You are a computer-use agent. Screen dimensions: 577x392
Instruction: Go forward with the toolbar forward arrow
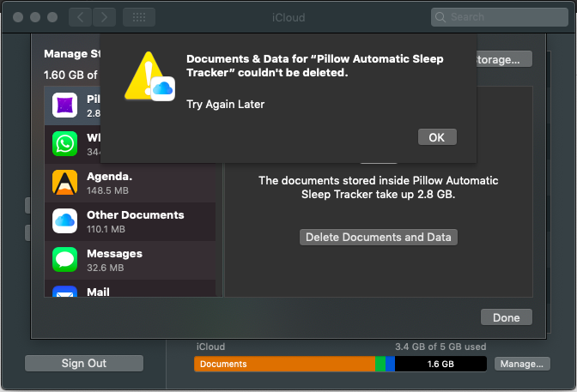pyautogui.click(x=104, y=17)
